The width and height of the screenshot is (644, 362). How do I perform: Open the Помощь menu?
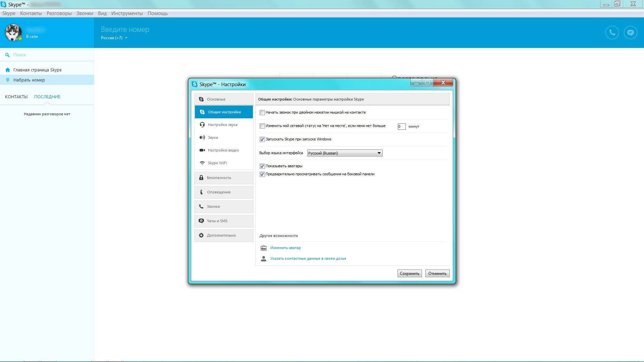[x=158, y=13]
